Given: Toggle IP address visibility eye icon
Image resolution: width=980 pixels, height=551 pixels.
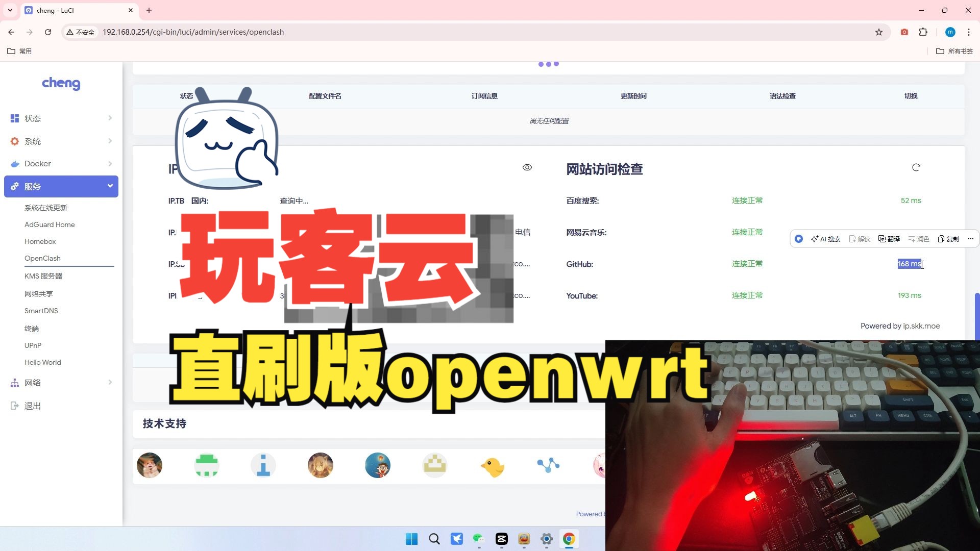Looking at the screenshot, I should 527,167.
